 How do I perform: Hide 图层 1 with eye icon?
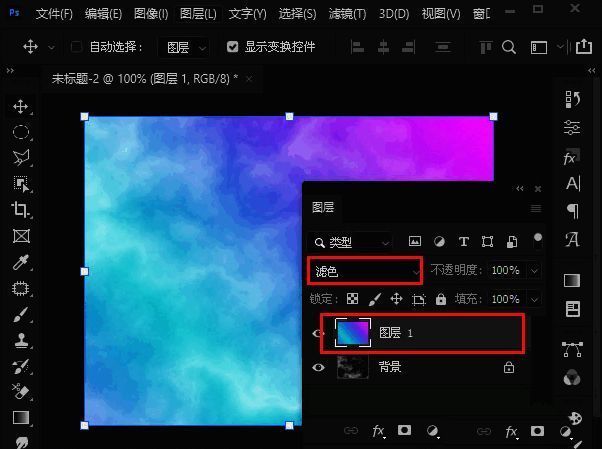point(318,333)
